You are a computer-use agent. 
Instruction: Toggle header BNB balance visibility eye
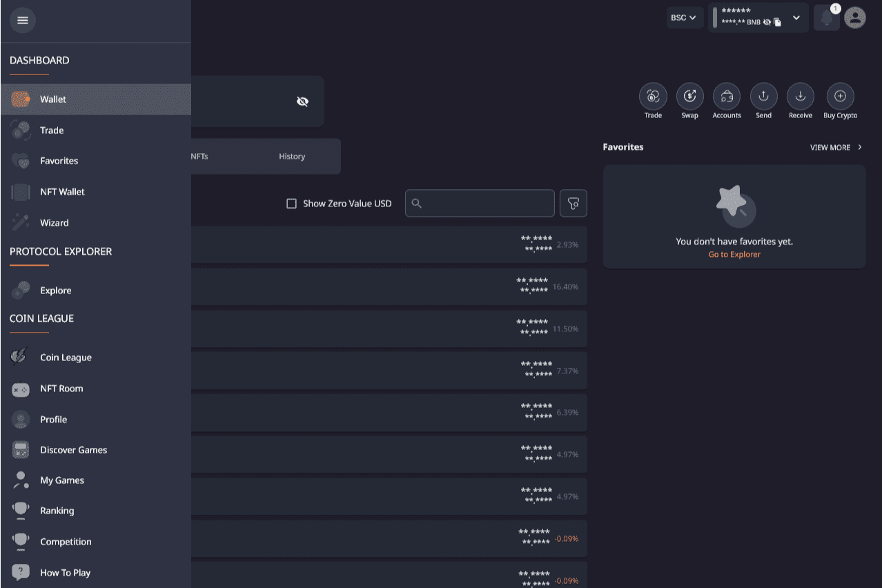click(x=767, y=22)
